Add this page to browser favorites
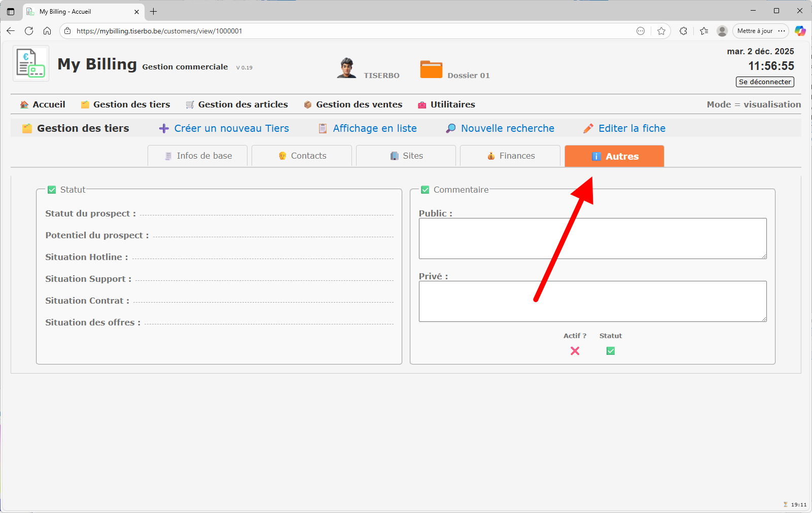Screen dimensions: 812x513 tap(661, 31)
